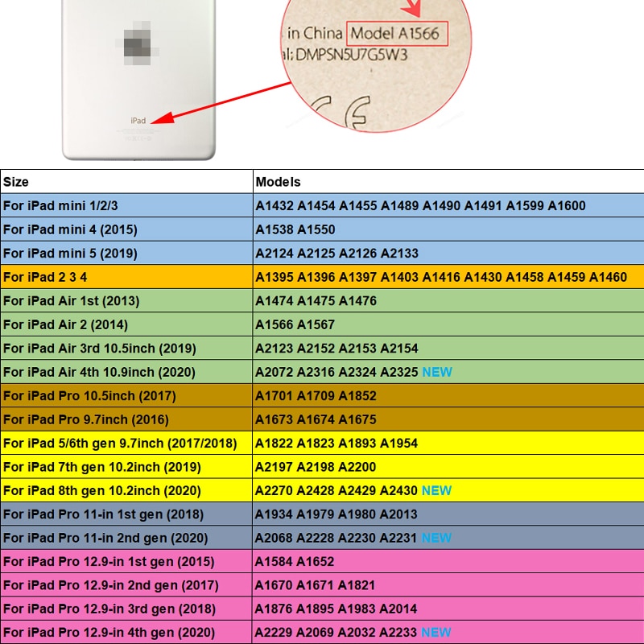Select For iPad Pro 11-in 1st gen cell
This screenshot has width=644, height=644.
click(126, 514)
